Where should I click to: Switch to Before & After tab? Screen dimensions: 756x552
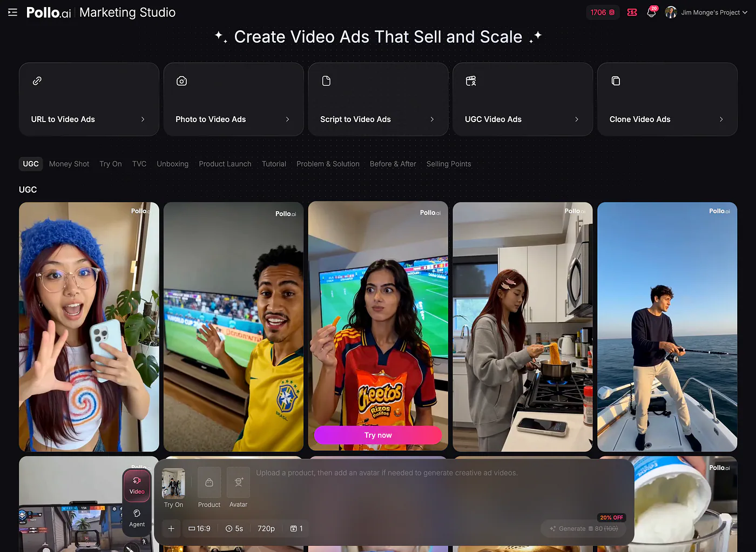click(x=393, y=164)
